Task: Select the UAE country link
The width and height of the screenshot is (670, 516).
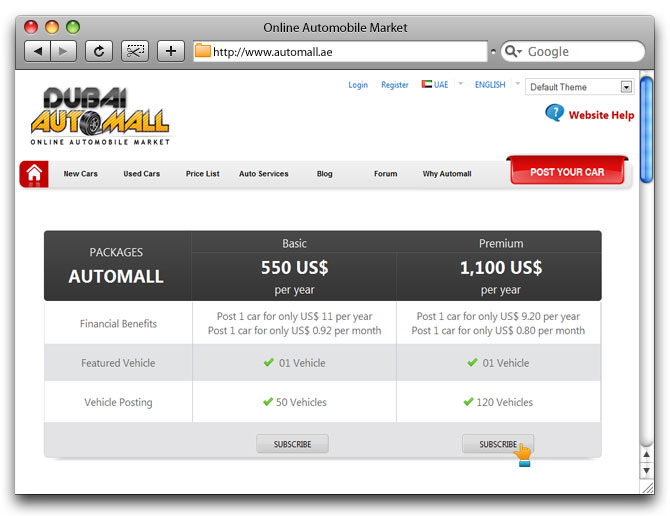Action: (x=441, y=85)
